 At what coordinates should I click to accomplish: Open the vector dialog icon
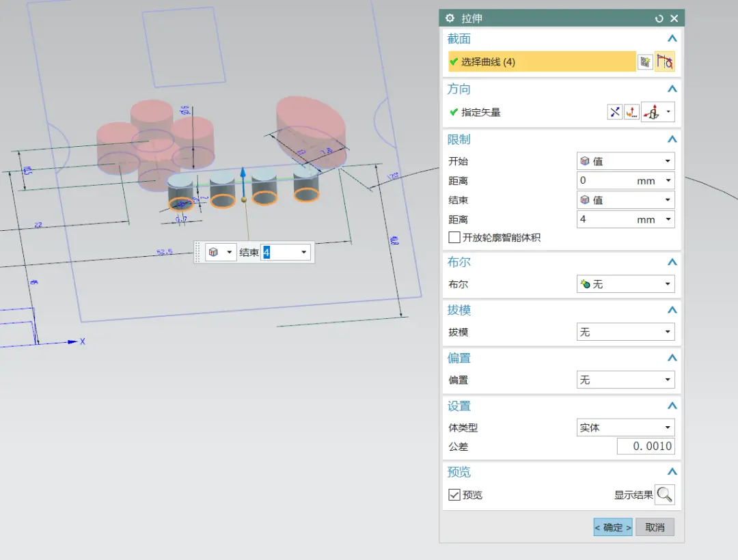631,113
